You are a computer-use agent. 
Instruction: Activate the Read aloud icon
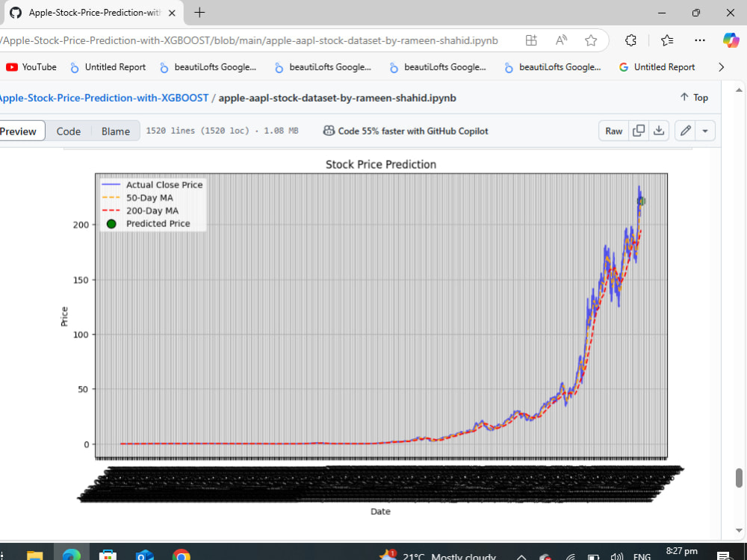coord(561,40)
